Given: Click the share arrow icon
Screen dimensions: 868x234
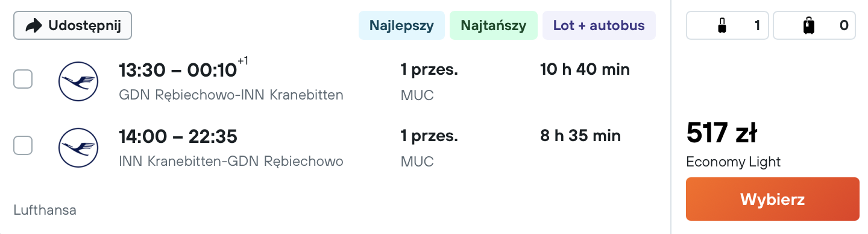Looking at the screenshot, I should (34, 25).
